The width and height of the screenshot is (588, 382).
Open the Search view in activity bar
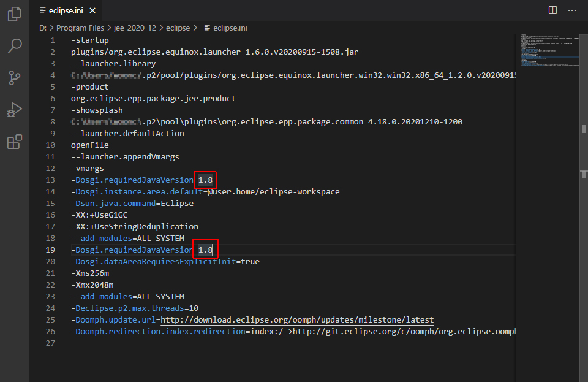(x=15, y=46)
